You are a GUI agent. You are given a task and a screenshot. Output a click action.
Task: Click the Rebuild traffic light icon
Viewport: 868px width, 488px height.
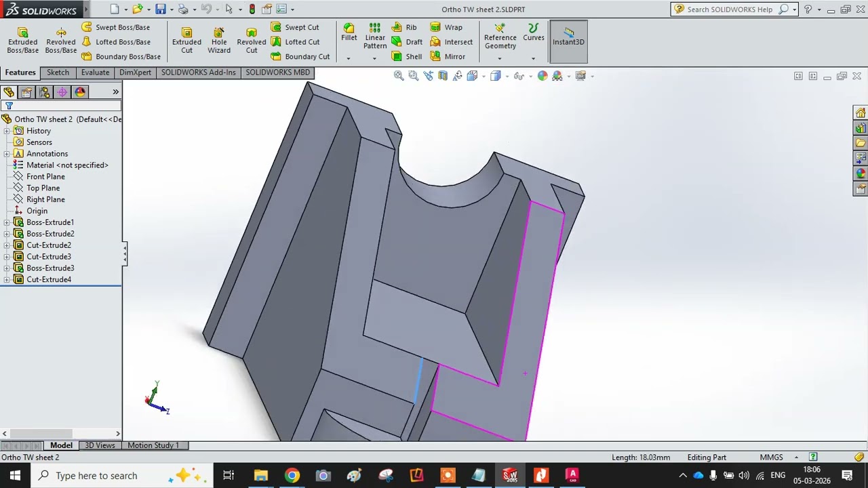point(252,9)
